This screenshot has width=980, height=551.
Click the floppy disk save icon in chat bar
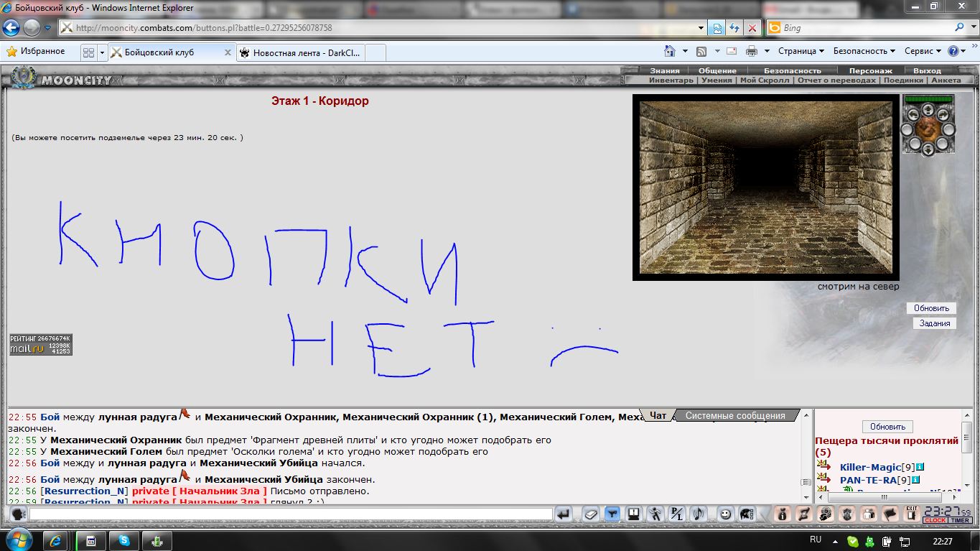click(x=633, y=514)
